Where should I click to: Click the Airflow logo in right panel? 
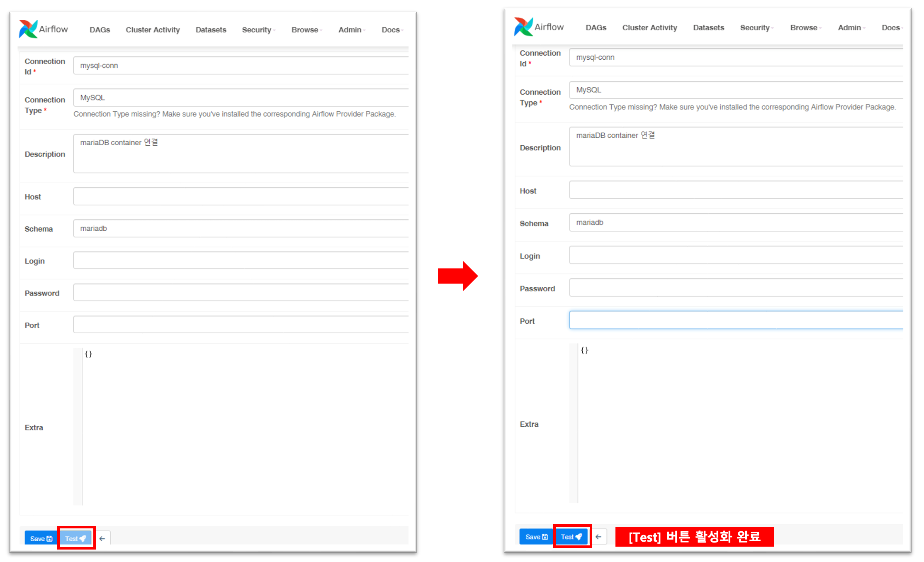(539, 27)
